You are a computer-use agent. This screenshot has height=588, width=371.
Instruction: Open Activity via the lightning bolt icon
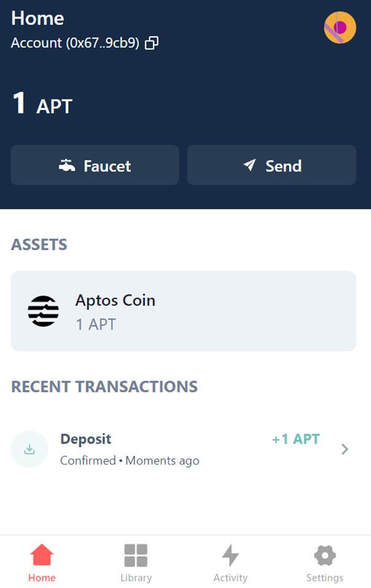tap(230, 555)
